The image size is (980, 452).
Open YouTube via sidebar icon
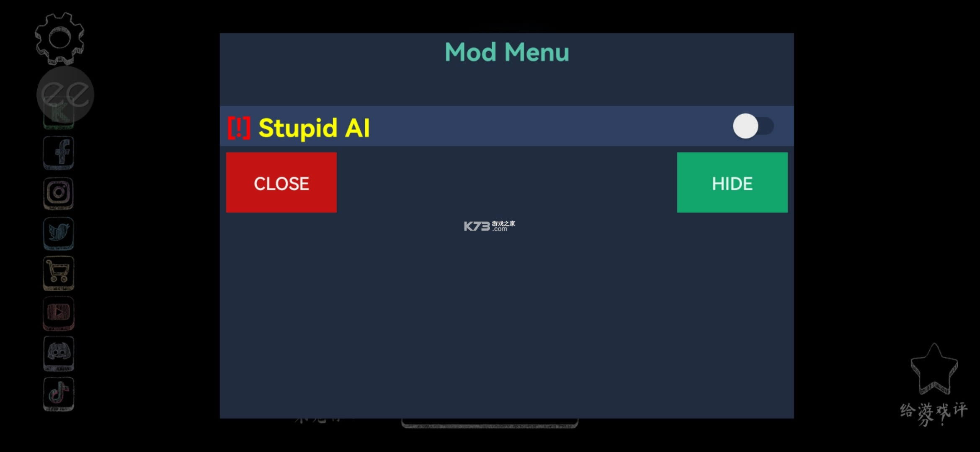tap(59, 313)
